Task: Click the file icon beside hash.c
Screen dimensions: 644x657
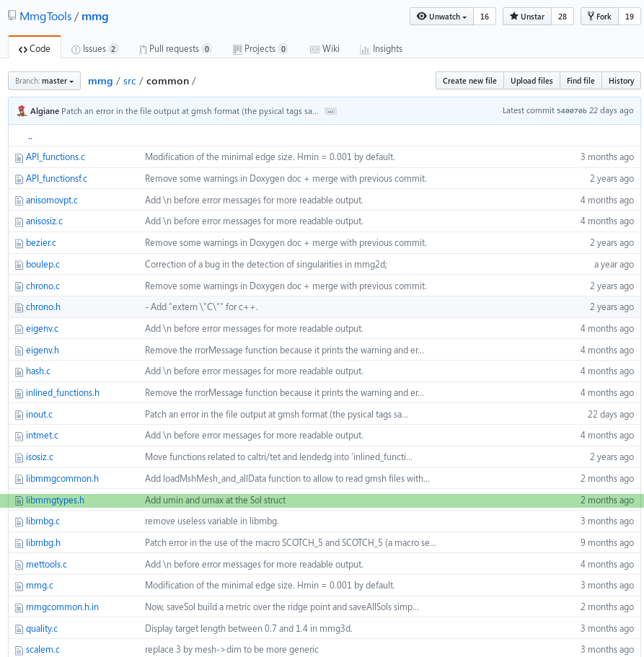Action: (19, 371)
